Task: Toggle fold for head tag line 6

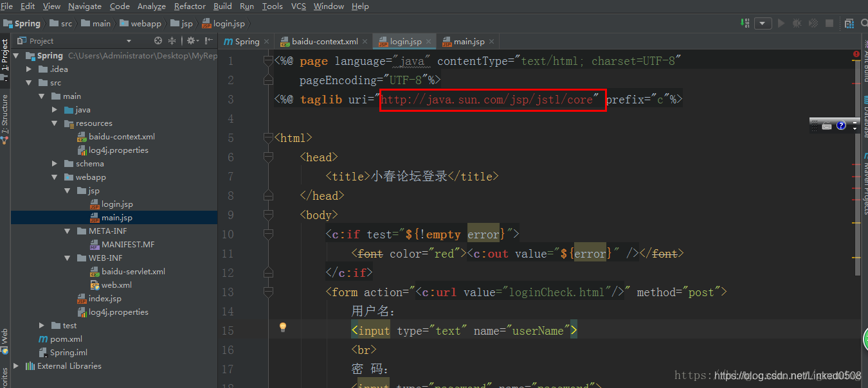Action: coord(269,157)
